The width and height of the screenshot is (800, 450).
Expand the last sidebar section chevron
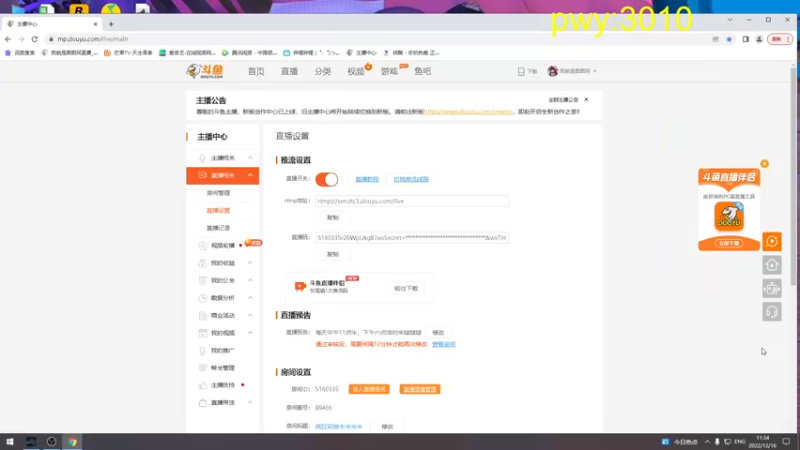pos(250,403)
